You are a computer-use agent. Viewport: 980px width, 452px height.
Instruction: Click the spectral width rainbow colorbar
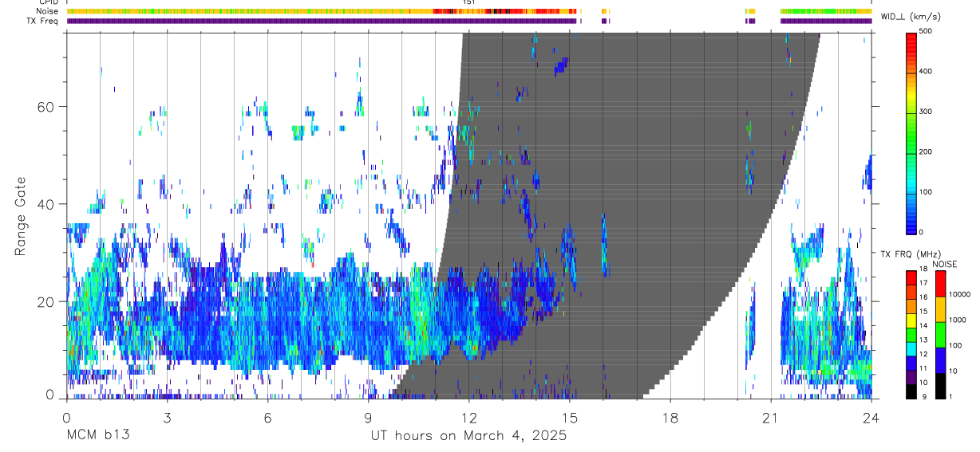coord(912,132)
